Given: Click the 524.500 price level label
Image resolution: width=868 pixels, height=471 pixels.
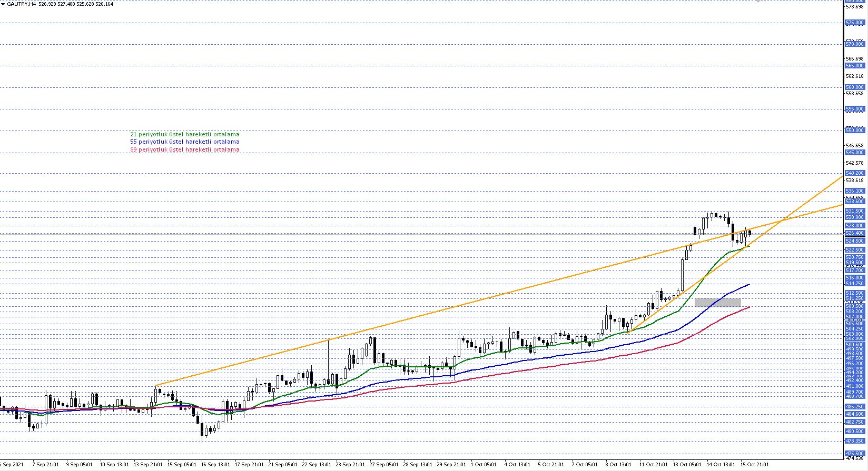Looking at the screenshot, I should 854,241.
